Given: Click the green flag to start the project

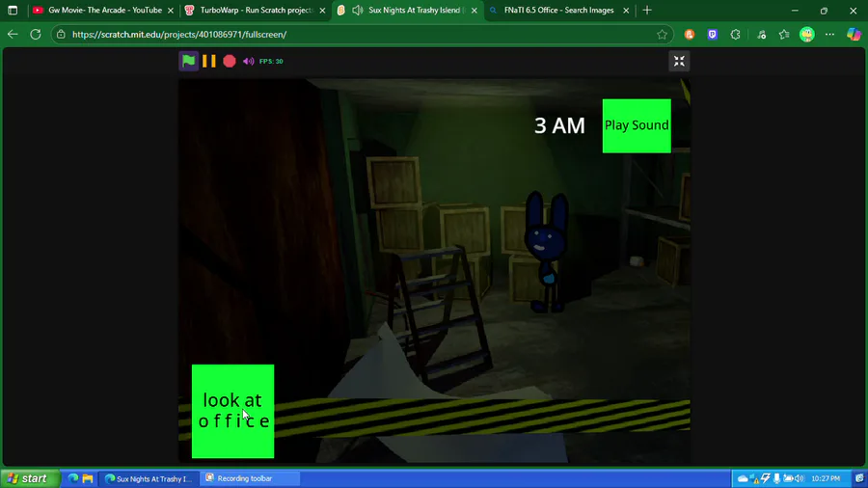Looking at the screenshot, I should pos(188,61).
